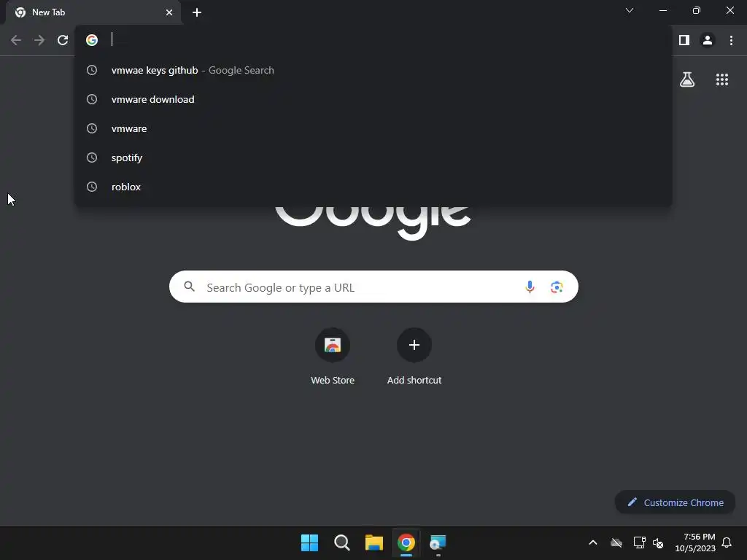Open the OneDrive cloud tray icon
This screenshot has width=747, height=560.
click(616, 542)
